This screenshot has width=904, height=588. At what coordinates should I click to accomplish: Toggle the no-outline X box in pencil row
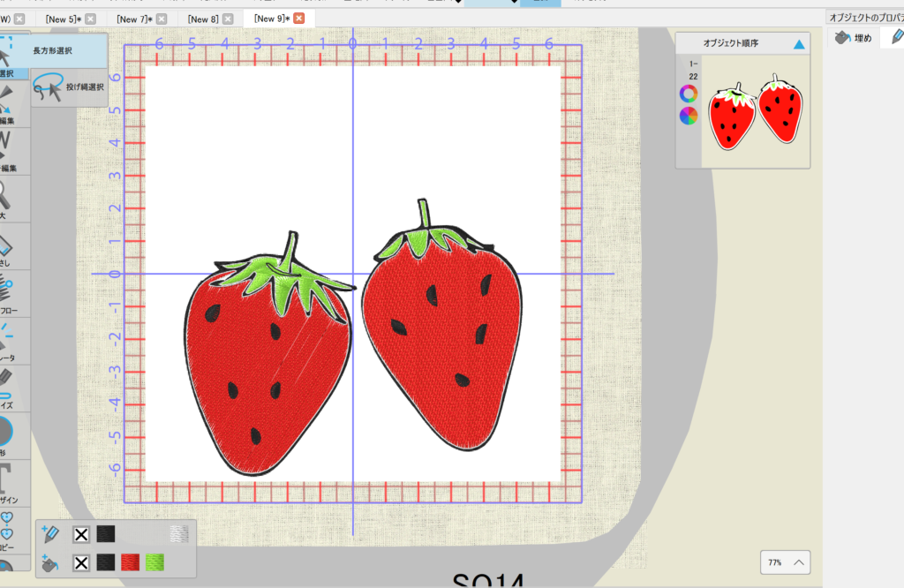[81, 534]
